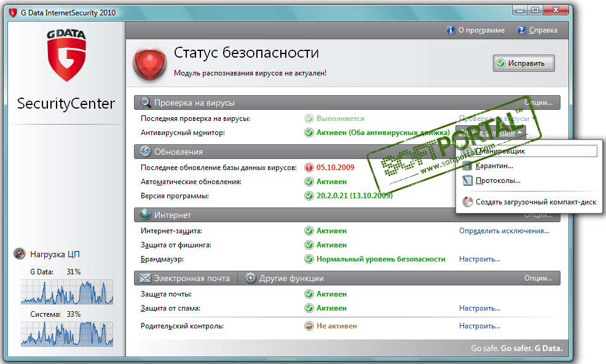This screenshot has width=606, height=364.
Task: Choose Создать загрузочный компакт-диск menu entry
Action: pyautogui.click(x=529, y=202)
